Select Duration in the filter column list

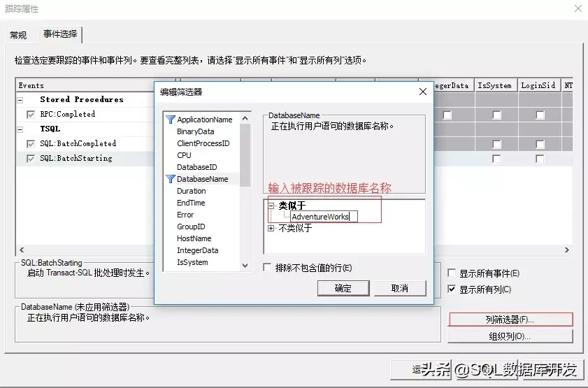192,191
